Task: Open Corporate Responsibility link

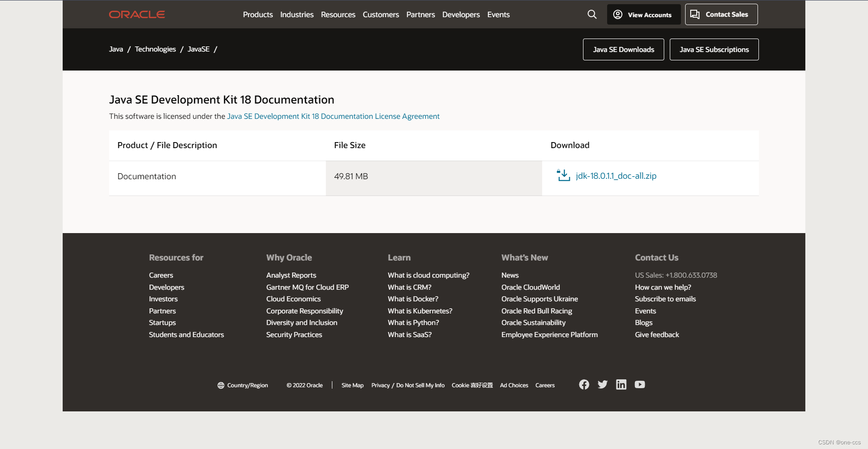Action: click(304, 311)
